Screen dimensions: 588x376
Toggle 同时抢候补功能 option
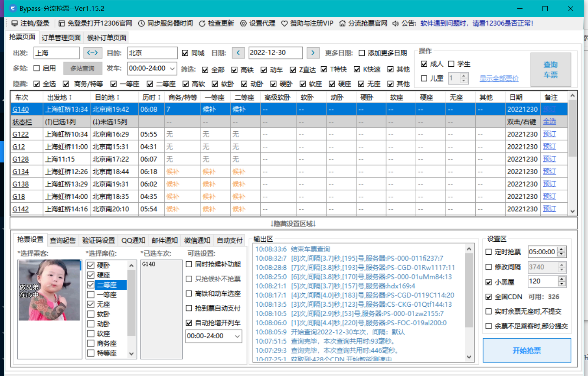point(189,264)
